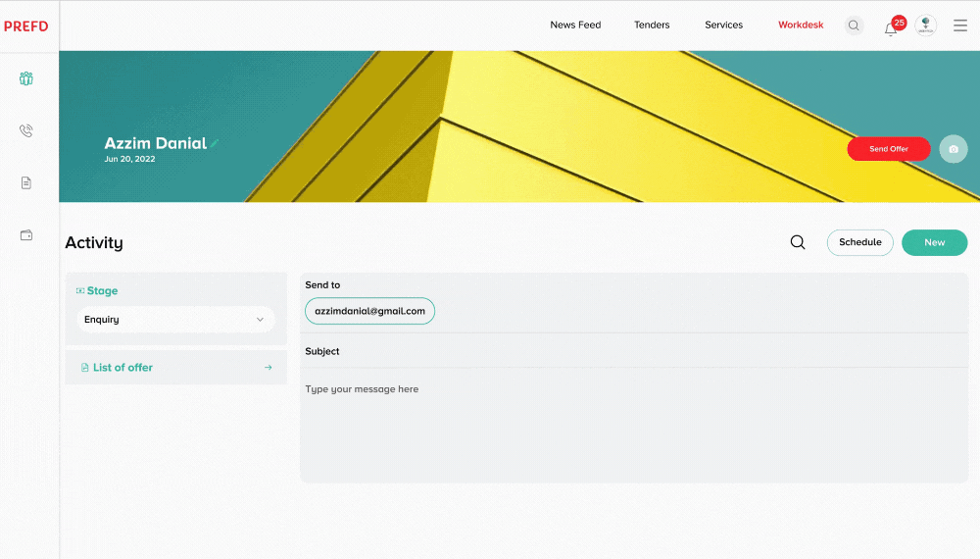Screen dimensions: 980x559
Task: Search activity with magnifier icon
Action: [798, 242]
